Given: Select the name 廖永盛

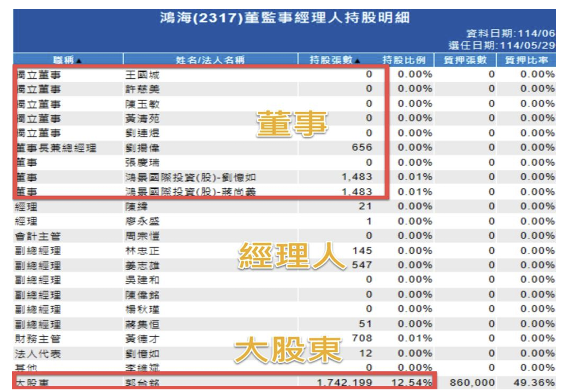Looking at the screenshot, I should pos(142,221).
